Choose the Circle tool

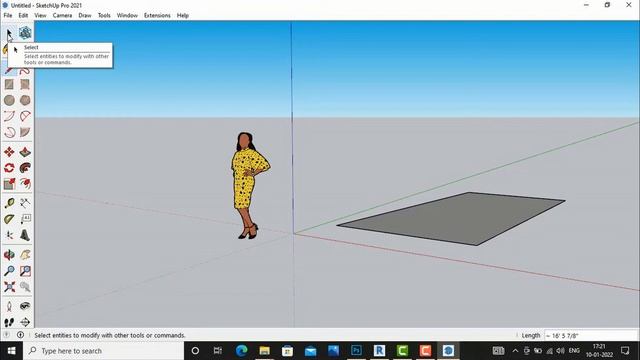pyautogui.click(x=9, y=100)
